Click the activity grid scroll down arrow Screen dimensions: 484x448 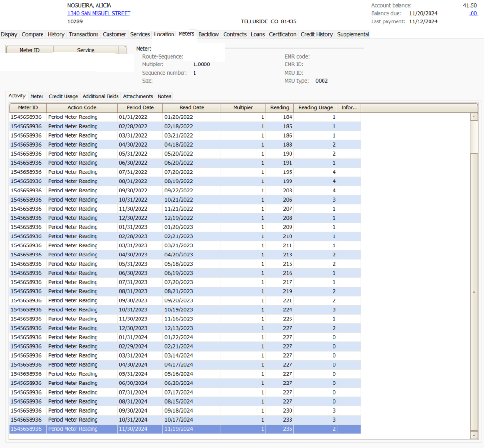point(474,435)
